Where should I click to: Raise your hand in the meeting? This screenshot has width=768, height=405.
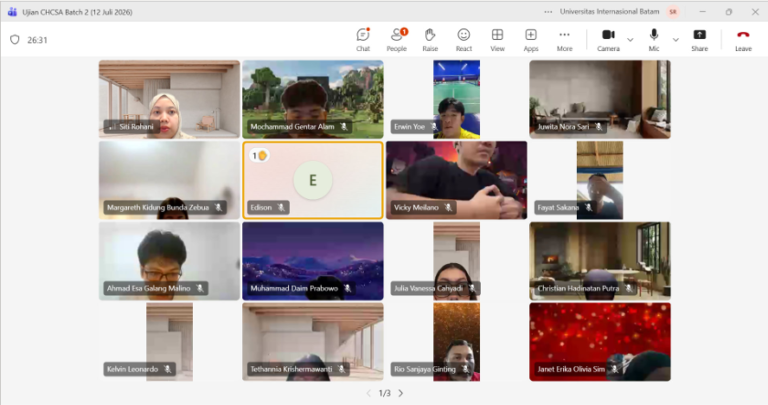click(x=430, y=40)
